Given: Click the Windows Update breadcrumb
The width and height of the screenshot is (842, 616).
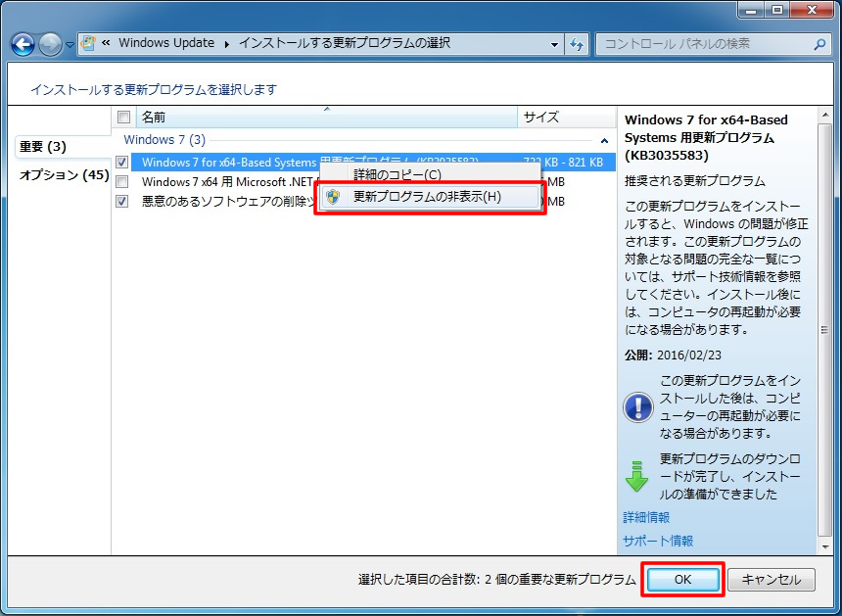Looking at the screenshot, I should coord(166,43).
